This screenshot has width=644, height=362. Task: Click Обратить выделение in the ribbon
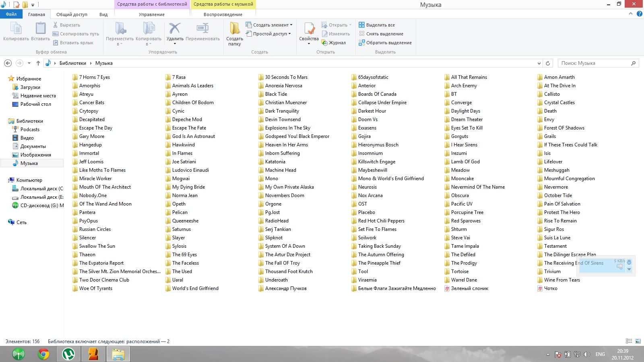[385, 43]
